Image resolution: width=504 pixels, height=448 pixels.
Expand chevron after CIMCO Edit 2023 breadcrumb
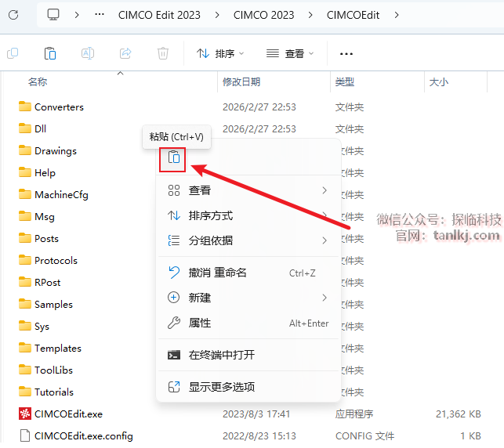(x=217, y=15)
